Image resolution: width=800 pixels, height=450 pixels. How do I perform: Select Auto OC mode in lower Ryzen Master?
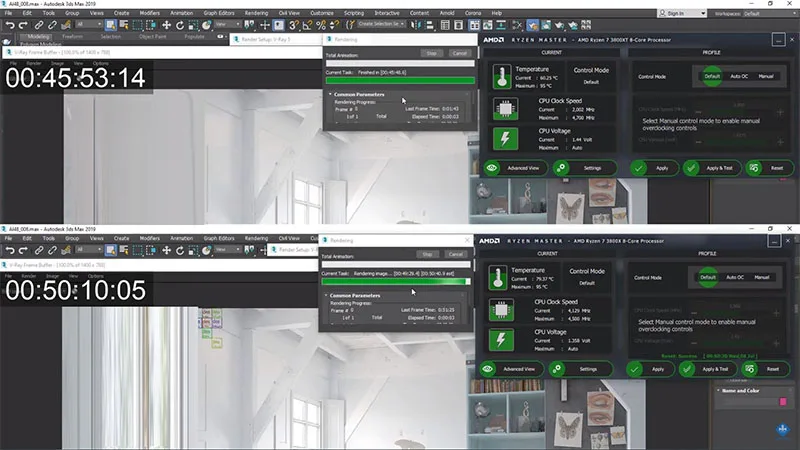point(735,278)
